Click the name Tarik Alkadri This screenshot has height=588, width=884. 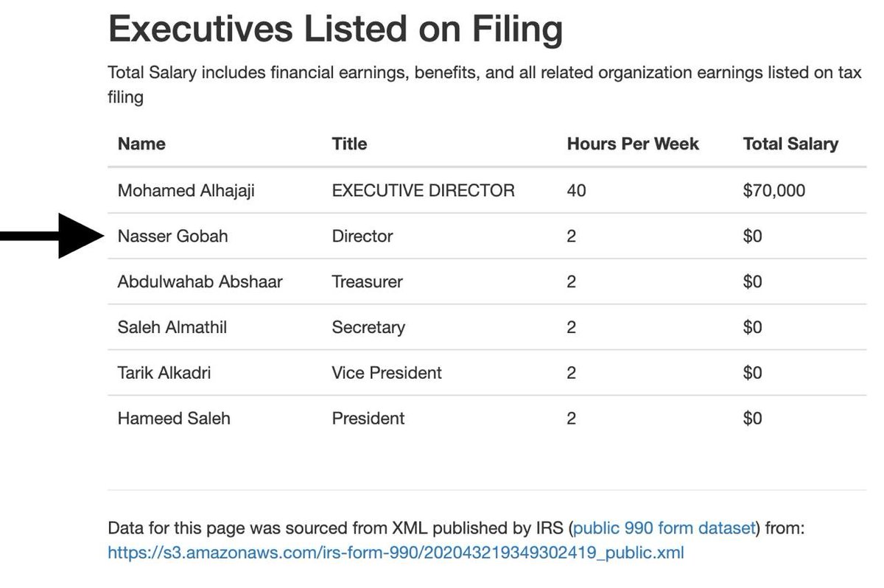[x=164, y=373]
